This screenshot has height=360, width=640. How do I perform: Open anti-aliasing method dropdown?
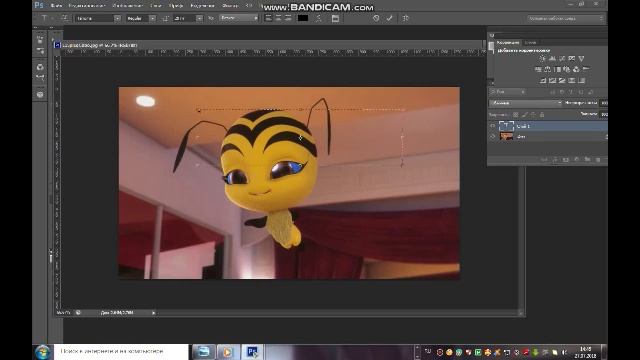239,18
